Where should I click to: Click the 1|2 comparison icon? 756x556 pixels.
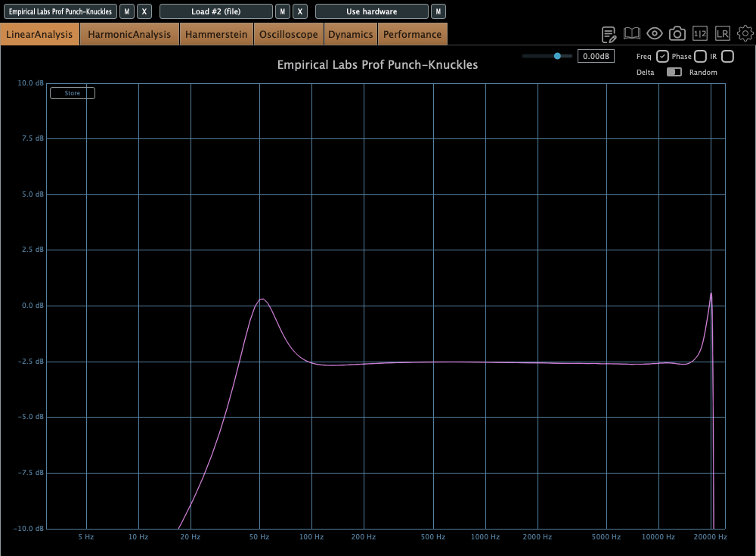click(x=700, y=34)
